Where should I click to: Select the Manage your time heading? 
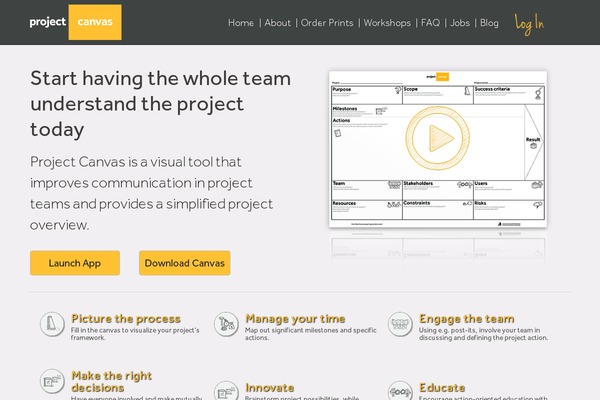click(295, 319)
